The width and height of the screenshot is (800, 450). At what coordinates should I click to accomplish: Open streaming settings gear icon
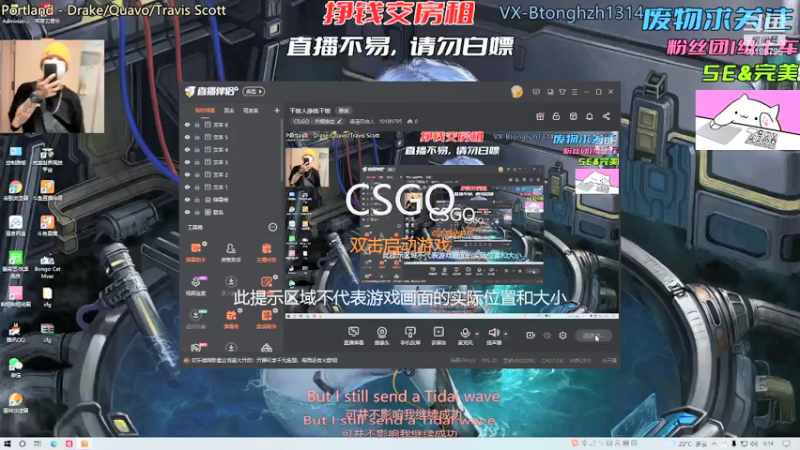563,335
